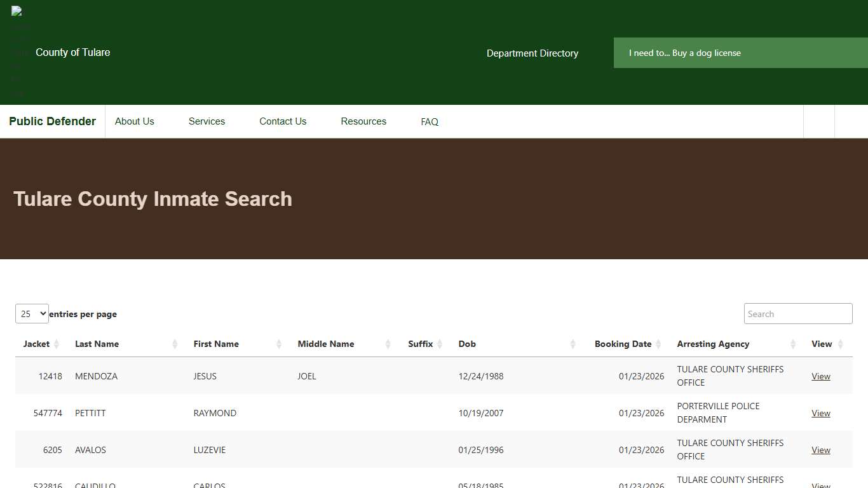Open the entries per page dropdown

32,313
